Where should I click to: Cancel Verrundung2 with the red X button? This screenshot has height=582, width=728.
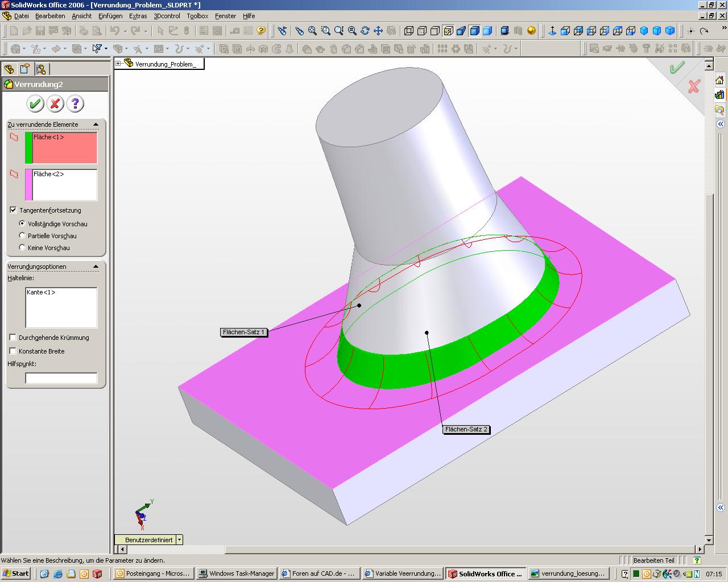pos(55,103)
